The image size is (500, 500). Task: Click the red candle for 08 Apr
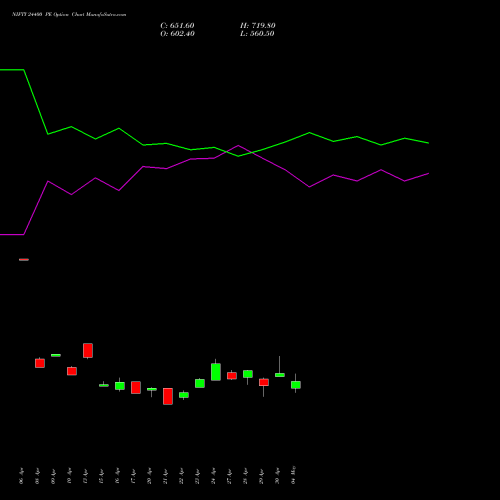[40, 363]
